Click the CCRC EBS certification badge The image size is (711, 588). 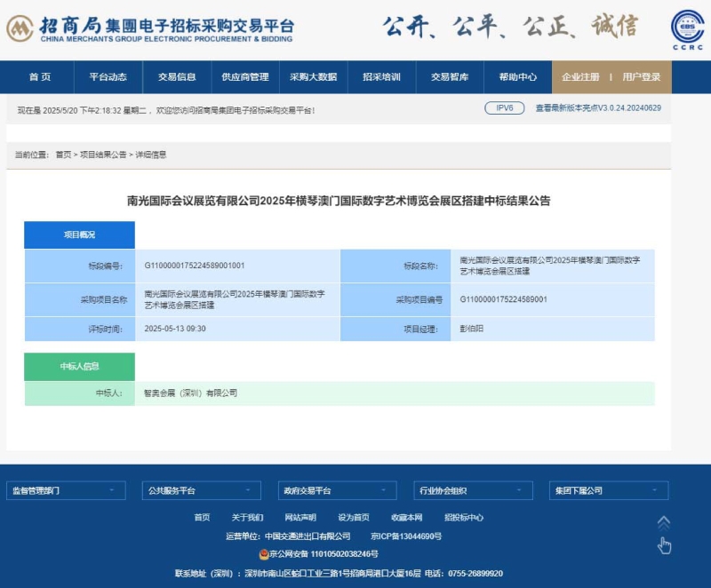(687, 29)
